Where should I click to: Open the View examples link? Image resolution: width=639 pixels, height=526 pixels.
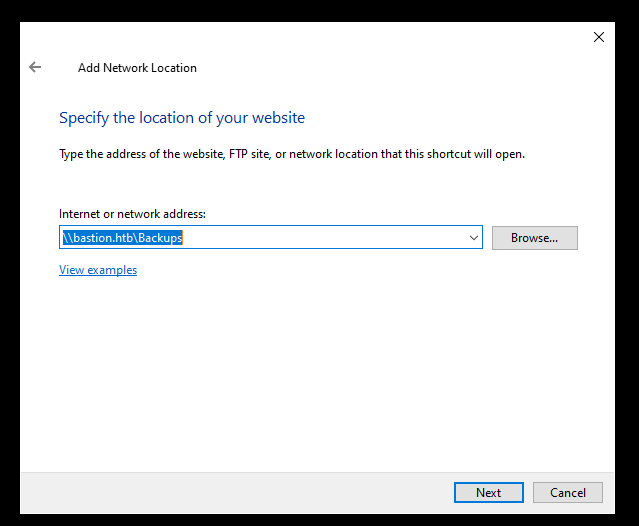tap(98, 270)
